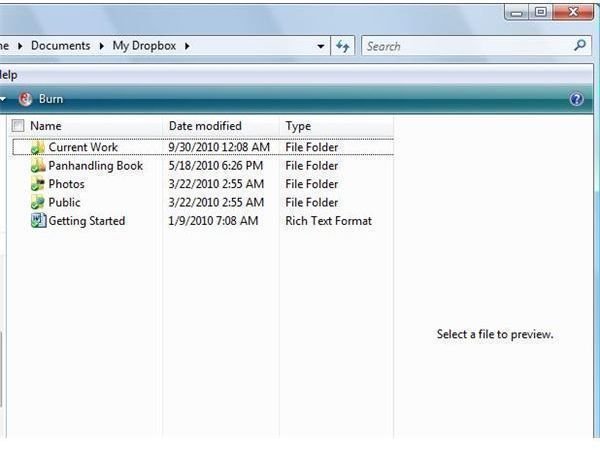The image size is (600, 450).
Task: Select the Photos folder name
Action: (67, 184)
